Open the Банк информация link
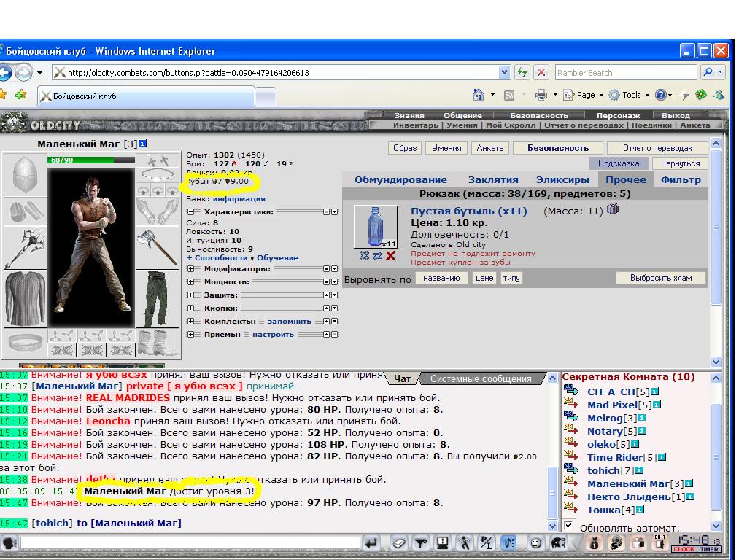747x560 pixels. (x=239, y=198)
